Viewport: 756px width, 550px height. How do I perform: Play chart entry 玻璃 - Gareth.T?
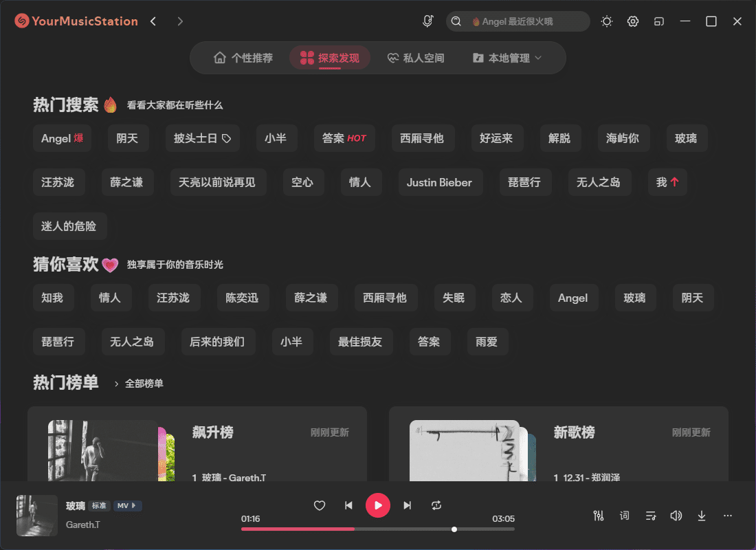click(x=229, y=477)
